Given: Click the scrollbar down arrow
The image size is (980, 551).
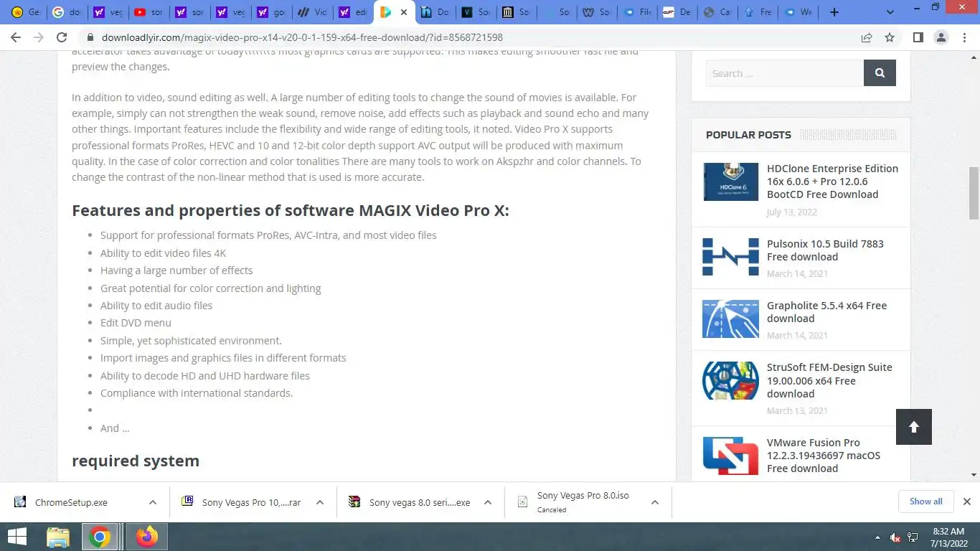Looking at the screenshot, I should (974, 475).
